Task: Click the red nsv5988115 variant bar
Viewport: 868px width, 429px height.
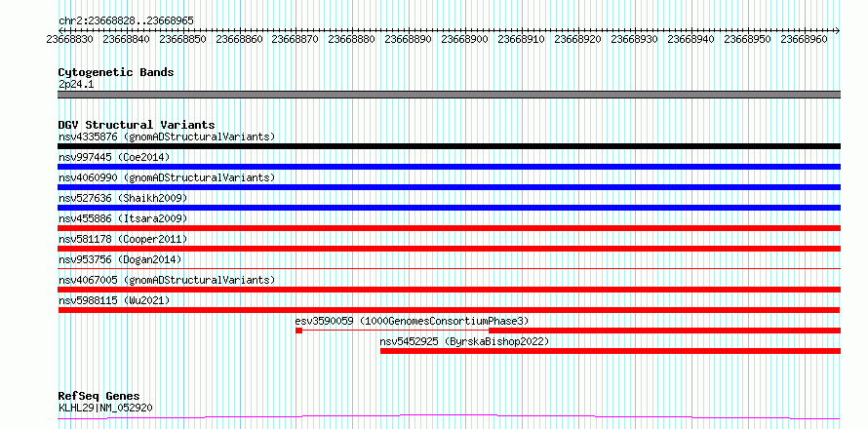Action: [449, 310]
